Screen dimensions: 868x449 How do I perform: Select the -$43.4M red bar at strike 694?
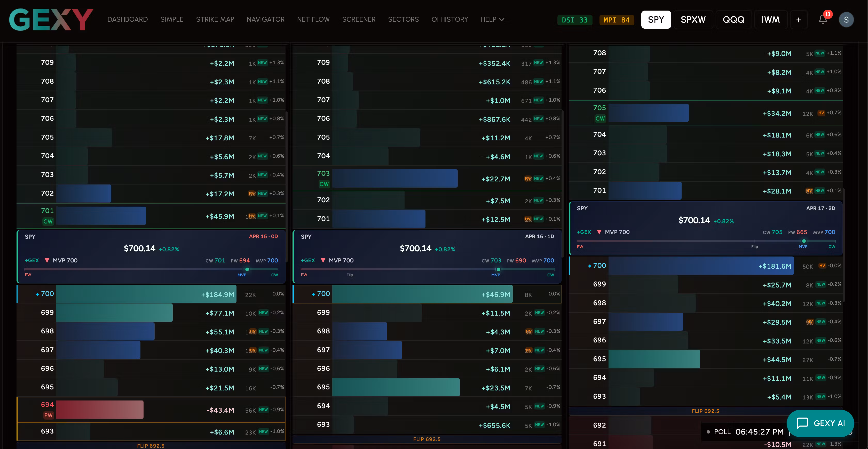[x=100, y=410]
